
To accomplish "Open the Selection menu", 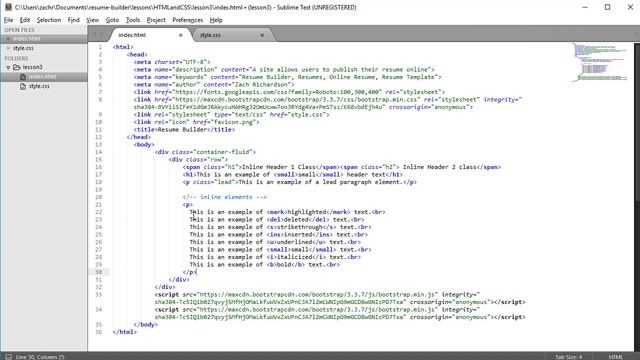I will pos(49,20).
